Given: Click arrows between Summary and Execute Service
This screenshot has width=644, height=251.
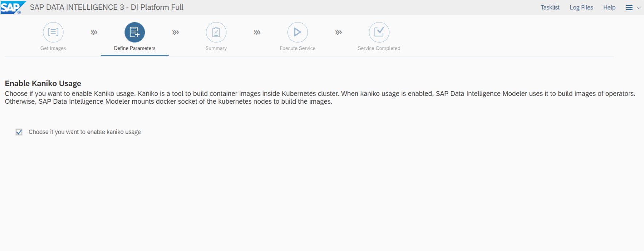Looking at the screenshot, I should click(257, 33).
